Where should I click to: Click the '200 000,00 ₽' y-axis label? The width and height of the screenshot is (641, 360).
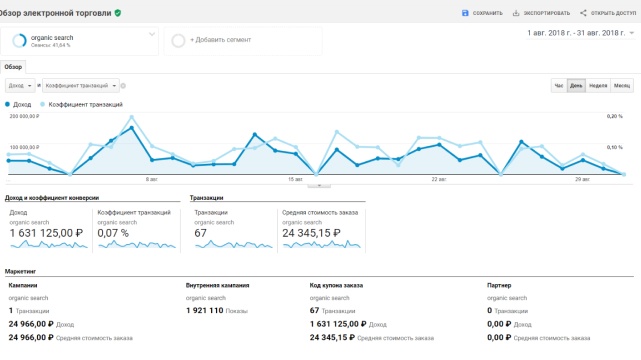pos(25,116)
